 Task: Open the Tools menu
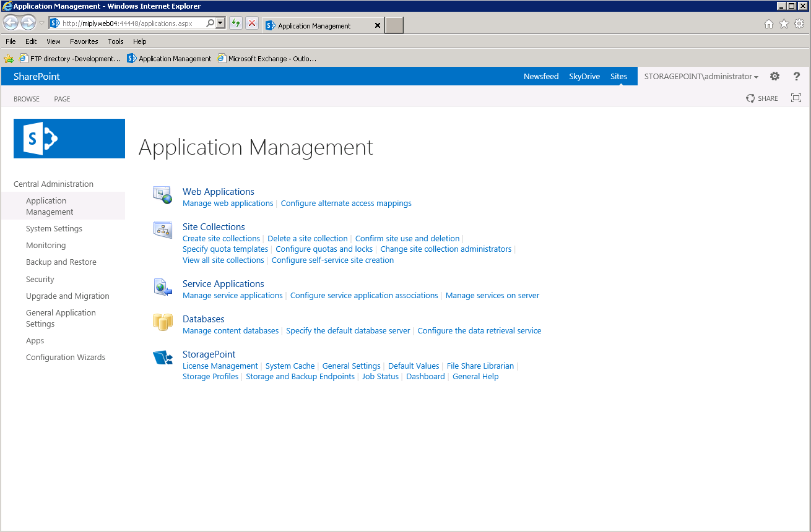(116, 41)
